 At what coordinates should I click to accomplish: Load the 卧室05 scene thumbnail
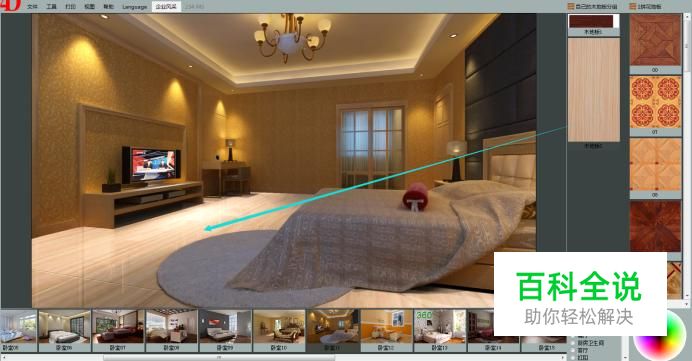(x=18, y=330)
